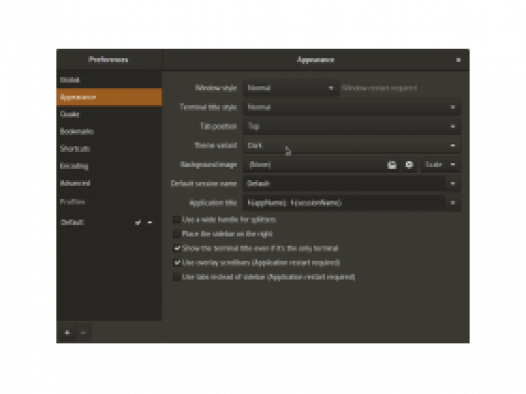Close the Preferences window
526x394 pixels.
(458, 60)
